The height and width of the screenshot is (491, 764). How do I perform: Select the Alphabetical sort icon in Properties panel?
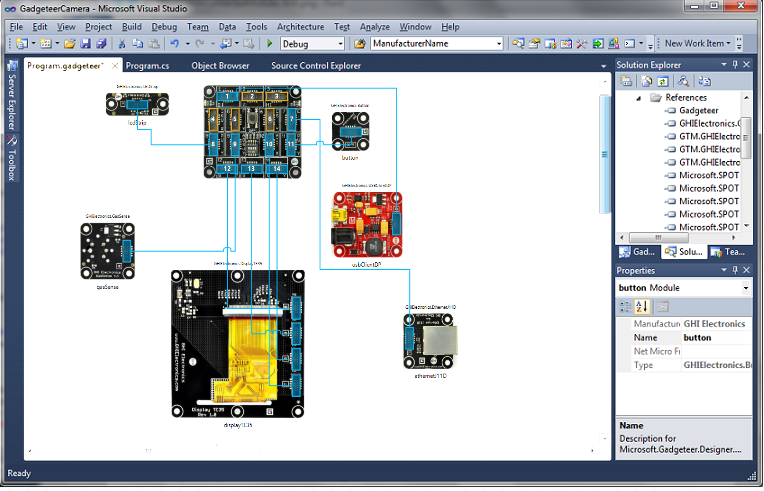point(642,306)
